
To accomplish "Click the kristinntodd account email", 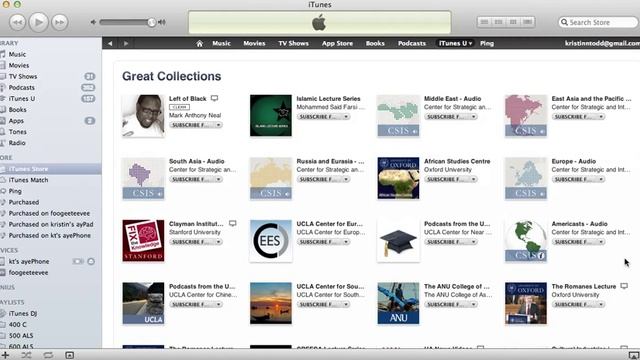I will 602,43.
